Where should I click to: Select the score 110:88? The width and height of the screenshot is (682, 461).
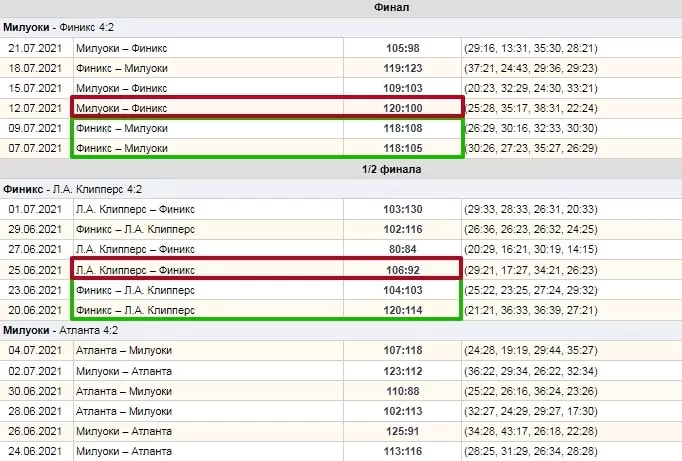coord(403,391)
